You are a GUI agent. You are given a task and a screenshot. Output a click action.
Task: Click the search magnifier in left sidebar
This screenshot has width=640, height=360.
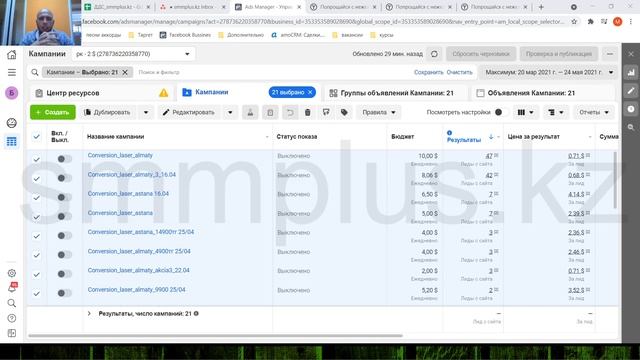click(12, 303)
